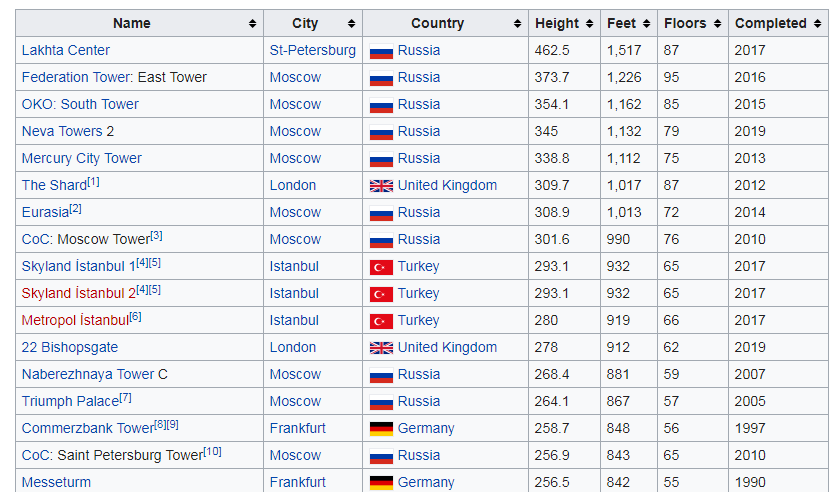Open Frankfurt link in Commerzbank Tower row

pyautogui.click(x=298, y=428)
